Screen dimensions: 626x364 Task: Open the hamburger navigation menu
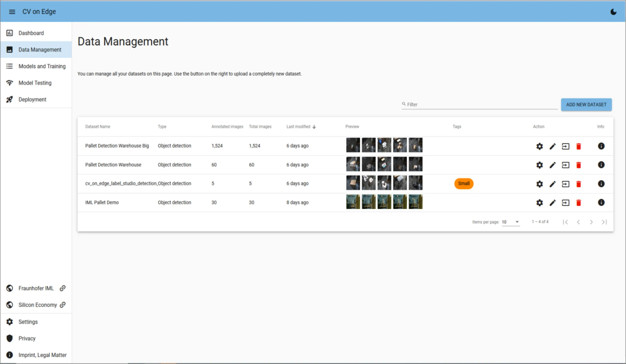12,12
